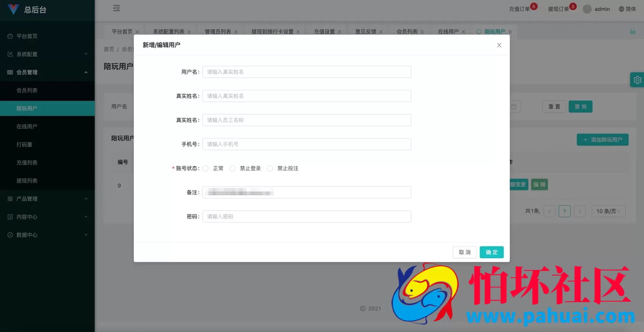This screenshot has height=332, width=644.
Task: Click the sidebar collapse hamburger icon
Action: click(117, 8)
